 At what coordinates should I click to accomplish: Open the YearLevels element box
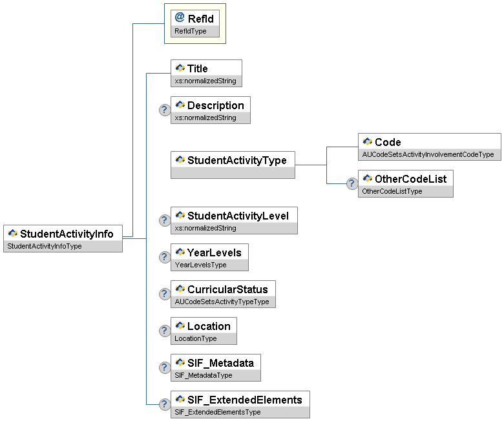209,252
